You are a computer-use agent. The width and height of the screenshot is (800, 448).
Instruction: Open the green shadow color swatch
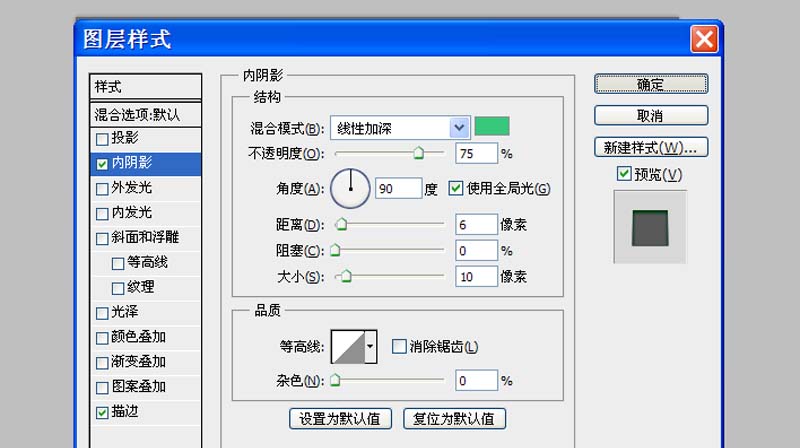point(491,126)
